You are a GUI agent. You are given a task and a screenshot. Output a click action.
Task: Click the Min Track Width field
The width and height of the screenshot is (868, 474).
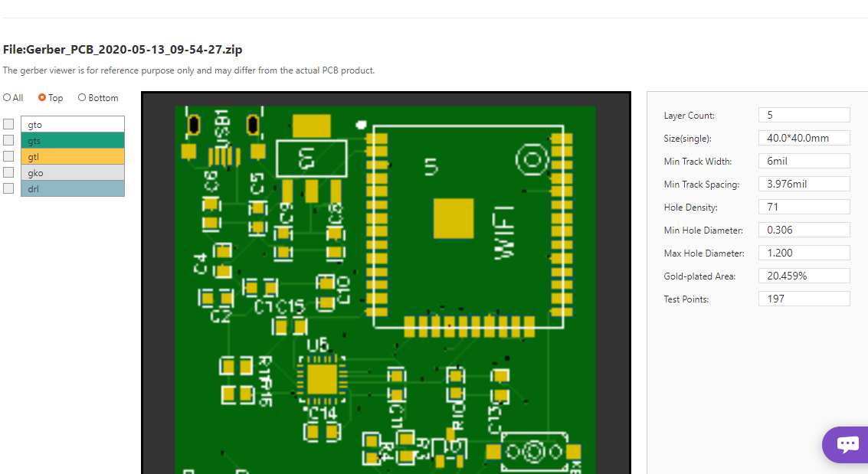tap(804, 161)
